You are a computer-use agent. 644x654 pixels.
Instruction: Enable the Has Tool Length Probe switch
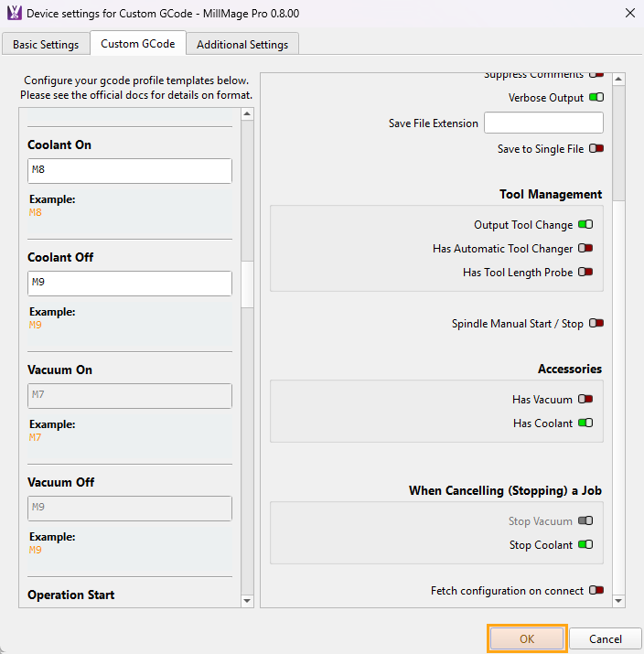[585, 273]
